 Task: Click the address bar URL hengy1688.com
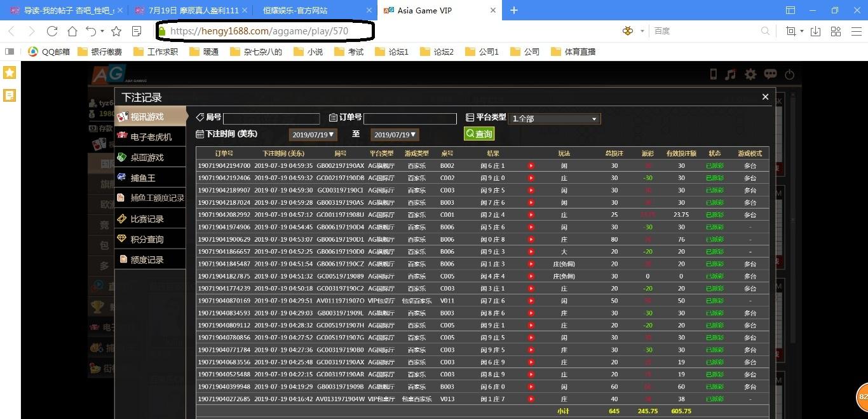pyautogui.click(x=259, y=31)
